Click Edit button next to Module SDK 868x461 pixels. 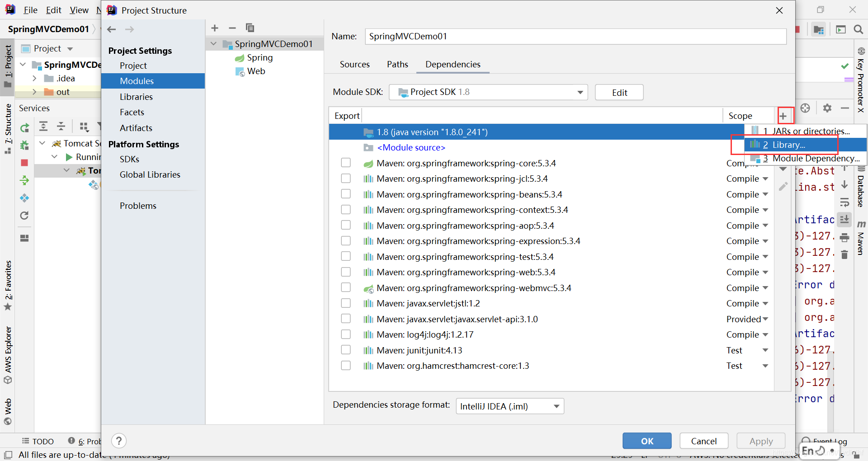tap(619, 92)
